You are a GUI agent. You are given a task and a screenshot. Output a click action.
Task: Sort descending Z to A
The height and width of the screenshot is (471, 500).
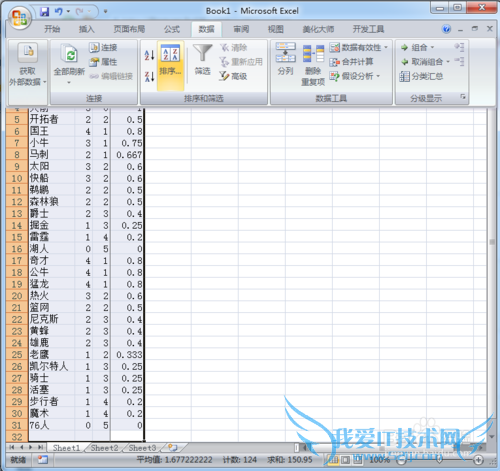pos(149,76)
